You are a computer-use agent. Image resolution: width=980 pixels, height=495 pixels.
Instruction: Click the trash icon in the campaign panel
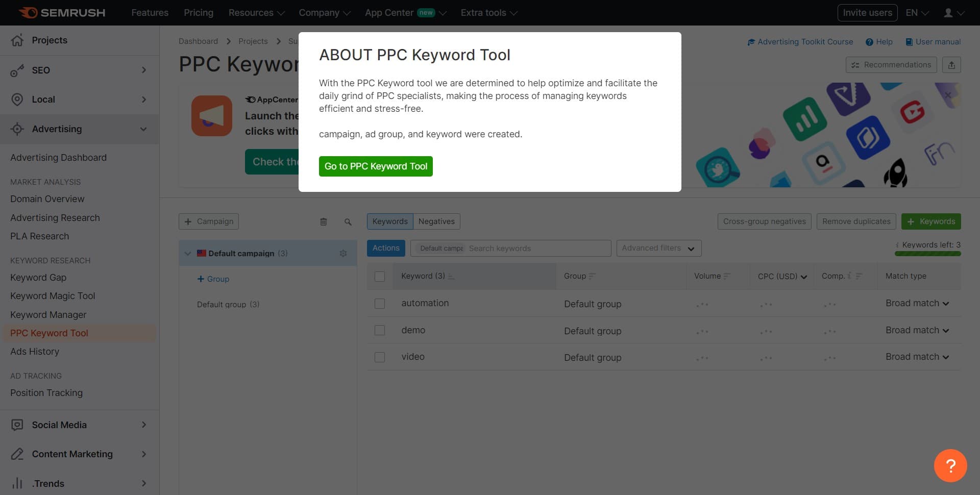323,221
